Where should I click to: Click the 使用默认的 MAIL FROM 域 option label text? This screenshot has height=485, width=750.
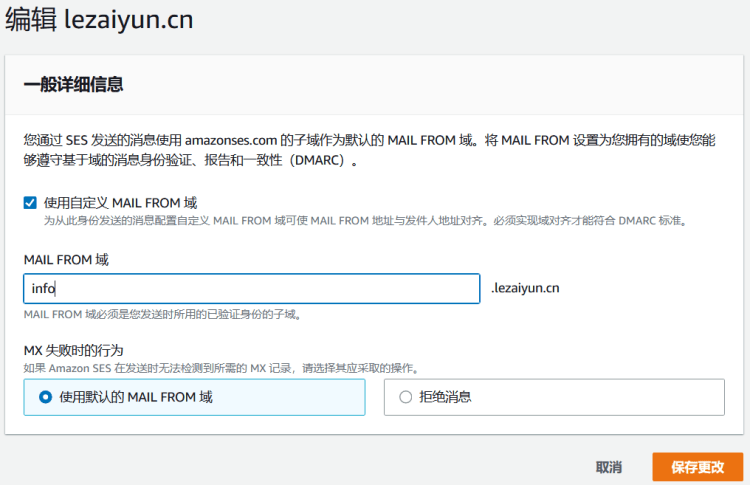click(x=136, y=397)
